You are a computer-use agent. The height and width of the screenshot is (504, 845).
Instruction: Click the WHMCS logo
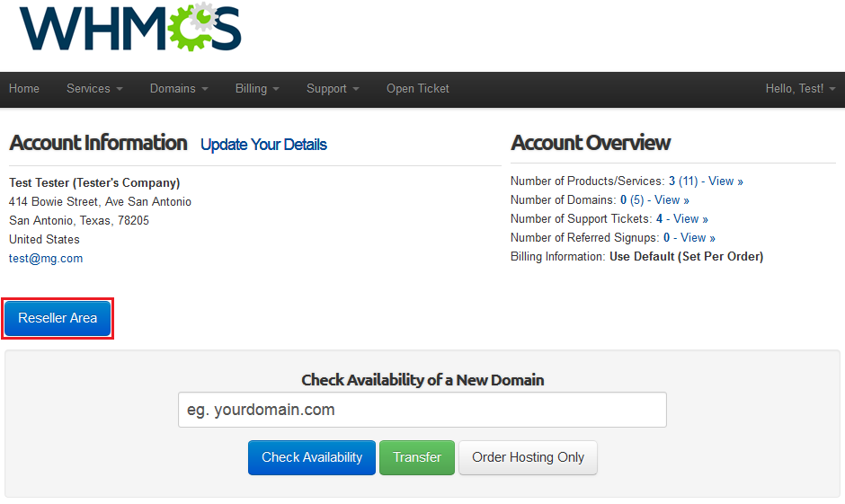(x=130, y=28)
